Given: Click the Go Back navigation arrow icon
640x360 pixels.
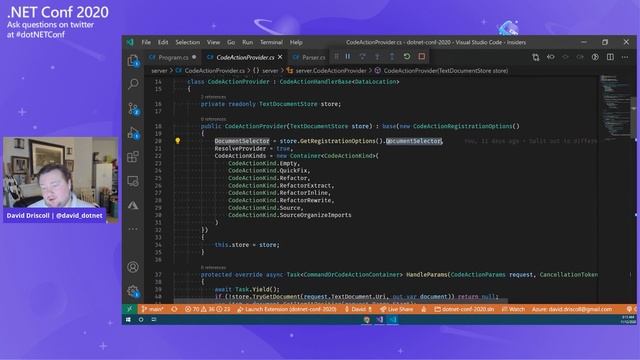Looking at the screenshot, I should coord(551,58).
